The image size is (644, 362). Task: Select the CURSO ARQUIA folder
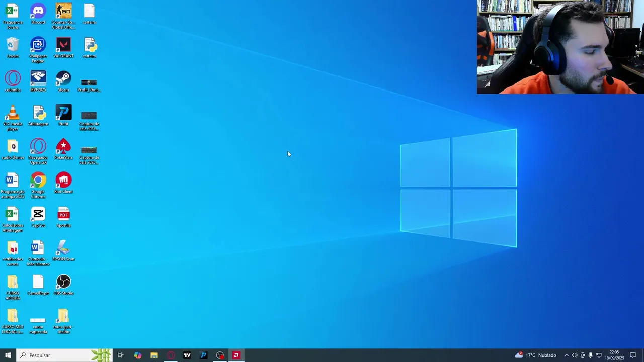point(13,287)
